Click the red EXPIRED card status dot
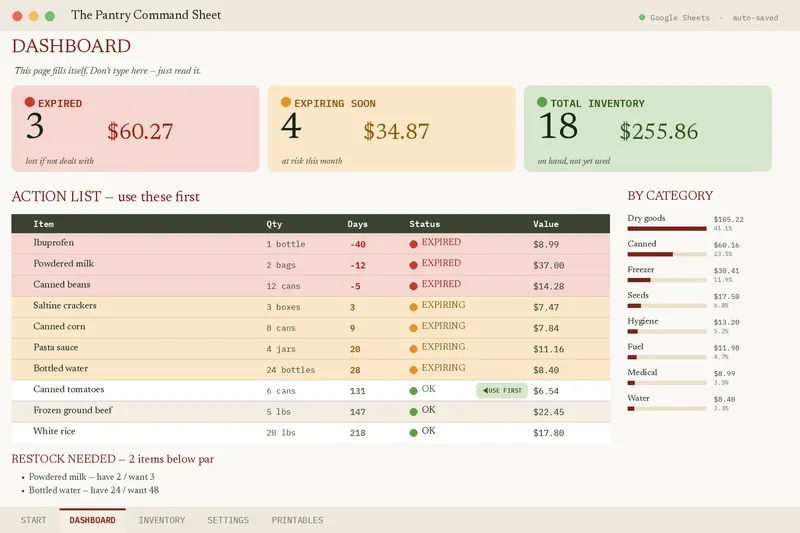The width and height of the screenshot is (800, 533). pyautogui.click(x=30, y=102)
